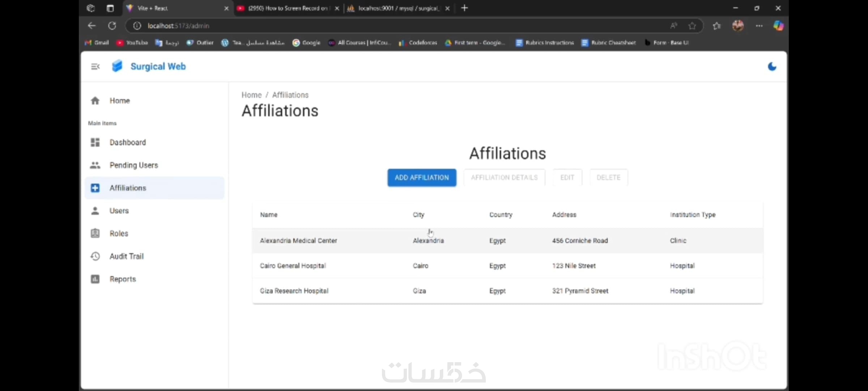The height and width of the screenshot is (391, 868).
Task: Click the Add Affiliation button
Action: 422,178
